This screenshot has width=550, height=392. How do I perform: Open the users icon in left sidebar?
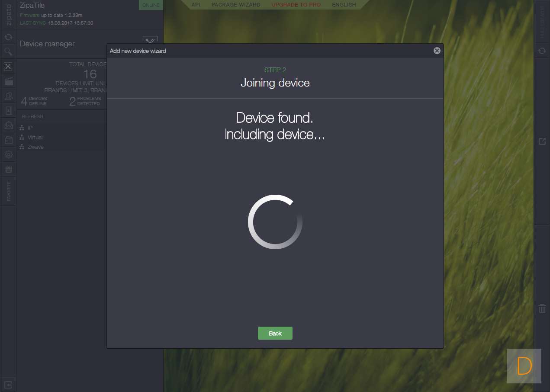pyautogui.click(x=8, y=96)
